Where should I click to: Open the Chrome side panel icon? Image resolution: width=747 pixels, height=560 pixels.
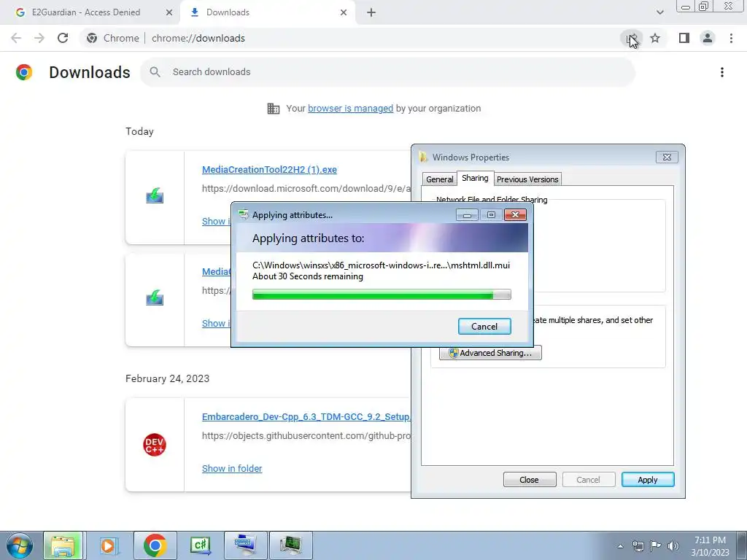point(684,38)
